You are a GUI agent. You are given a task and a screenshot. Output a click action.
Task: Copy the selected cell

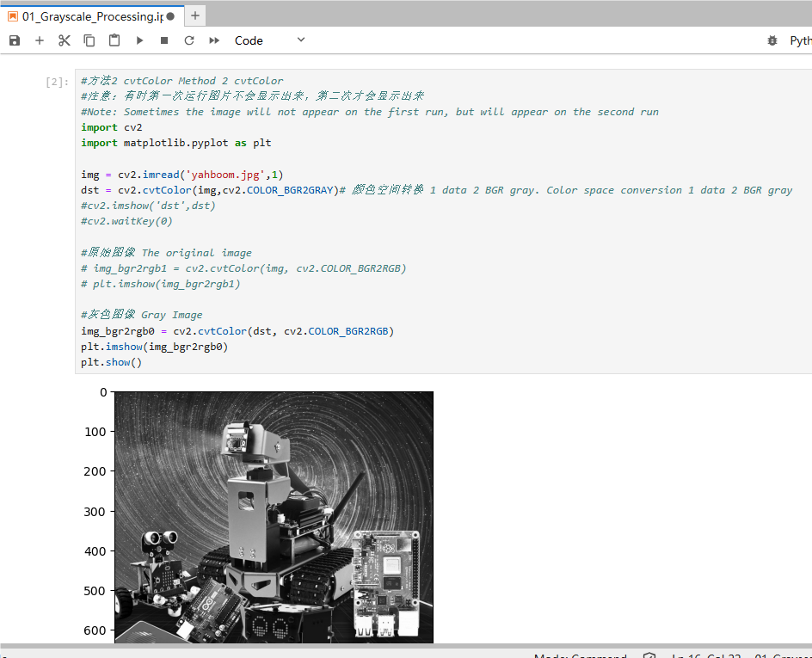click(89, 40)
